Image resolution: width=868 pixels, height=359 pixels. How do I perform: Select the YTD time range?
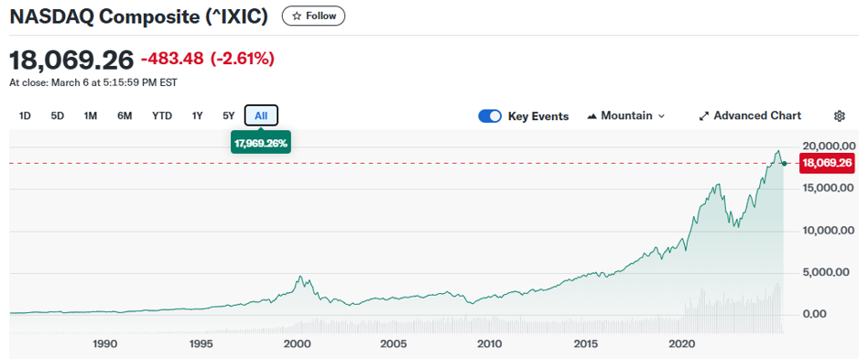tap(162, 115)
